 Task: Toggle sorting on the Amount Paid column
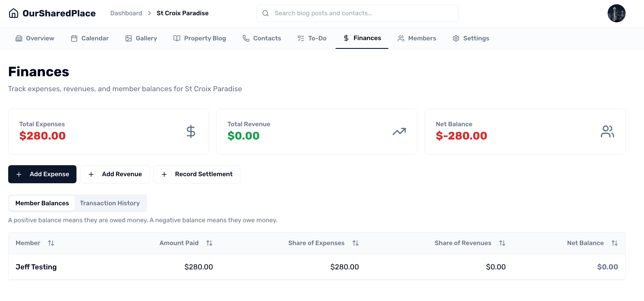click(x=209, y=243)
